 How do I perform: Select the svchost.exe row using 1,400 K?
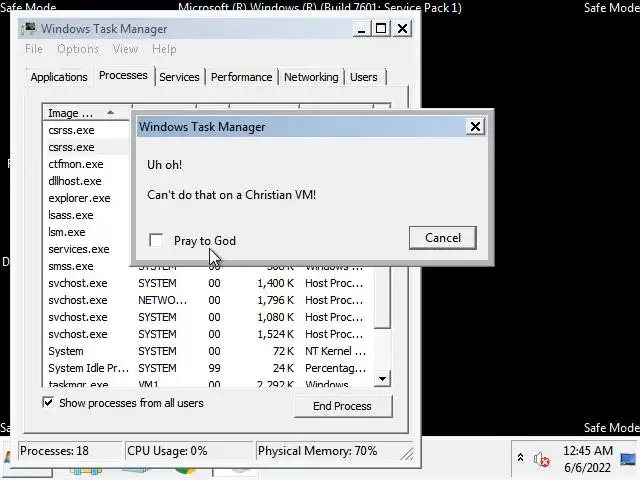208,283
